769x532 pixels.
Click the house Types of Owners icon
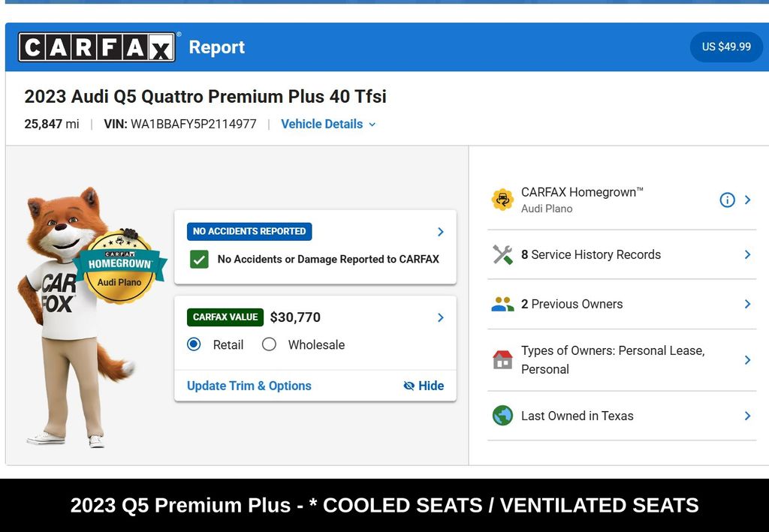[502, 359]
